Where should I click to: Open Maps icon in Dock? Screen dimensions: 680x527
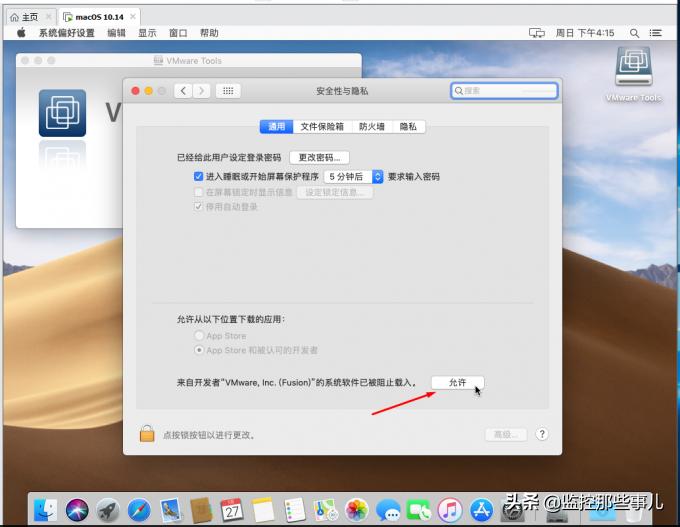click(x=326, y=510)
